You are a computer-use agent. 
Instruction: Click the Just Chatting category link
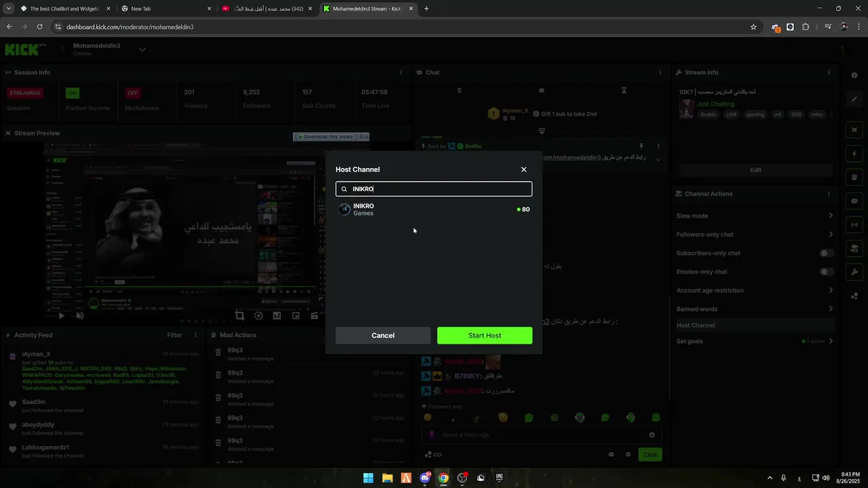(715, 104)
